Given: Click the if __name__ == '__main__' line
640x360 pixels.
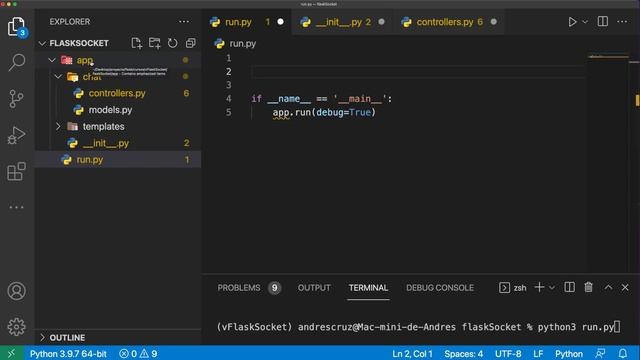Looking at the screenshot, I should (x=322, y=99).
